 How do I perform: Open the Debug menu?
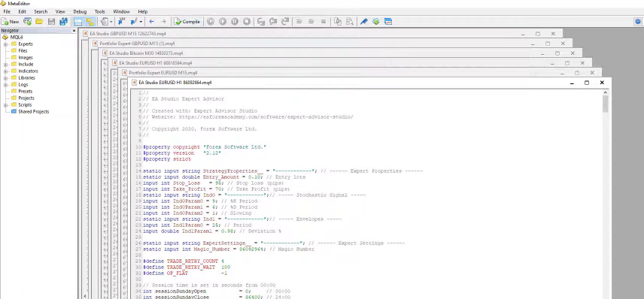80,11
